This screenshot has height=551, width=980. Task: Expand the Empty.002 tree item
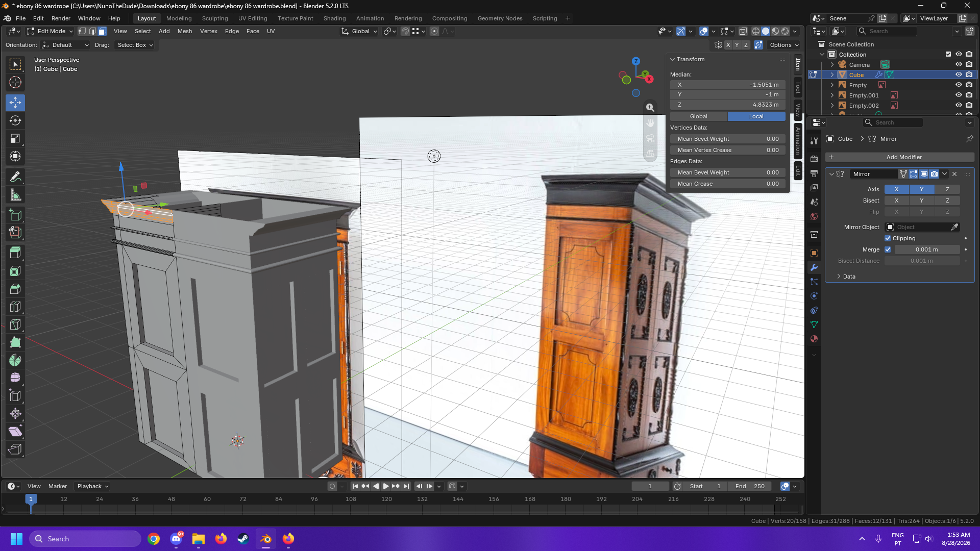click(x=832, y=106)
